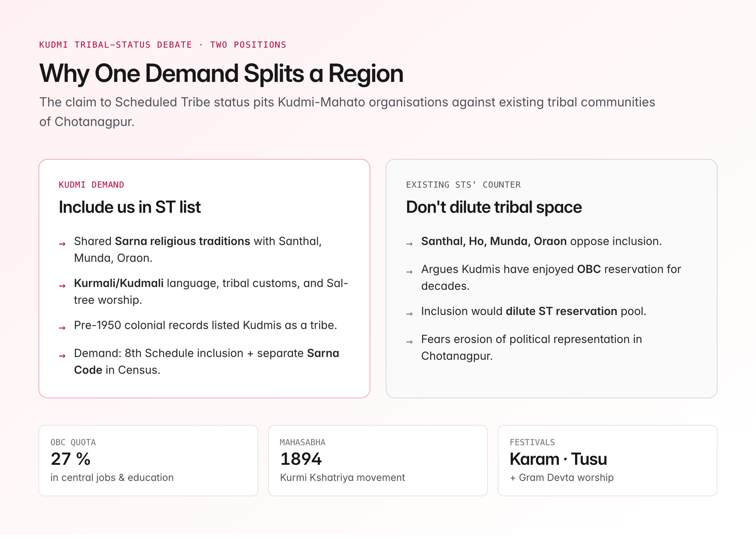The width and height of the screenshot is (756, 560).
Task: Click the gray arrow beside OBC reservation point
Action: [x=409, y=272]
